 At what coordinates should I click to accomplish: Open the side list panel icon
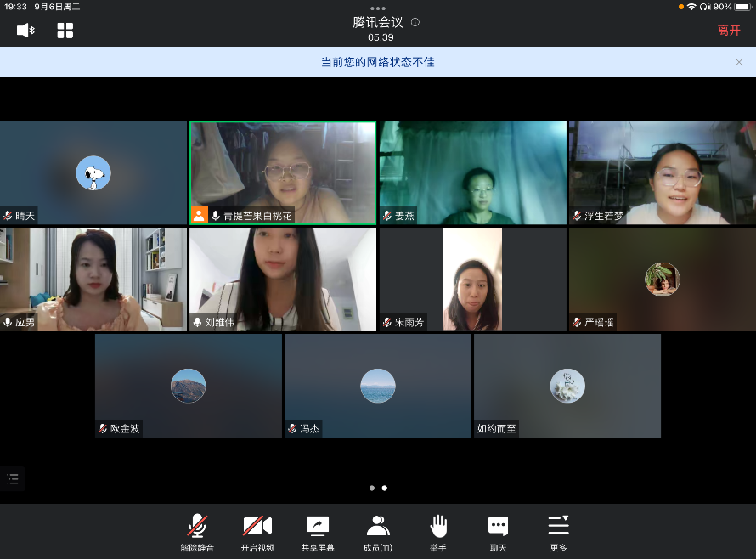[x=13, y=479]
